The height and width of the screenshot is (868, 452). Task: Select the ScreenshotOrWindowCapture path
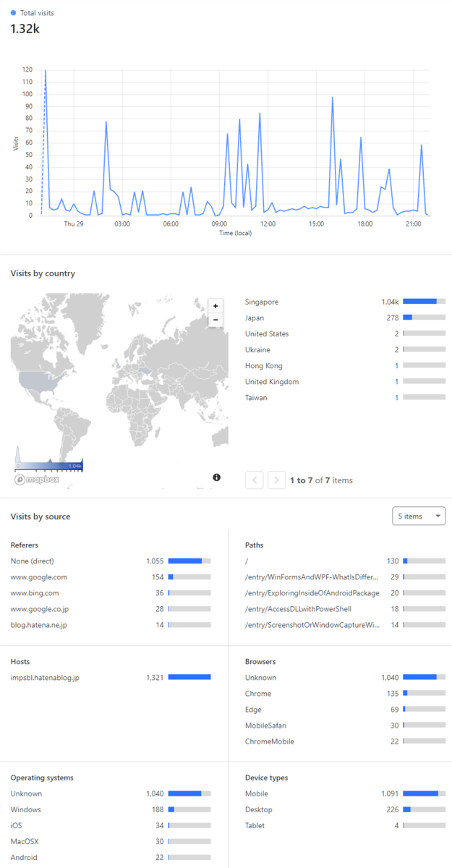pyautogui.click(x=345, y=624)
